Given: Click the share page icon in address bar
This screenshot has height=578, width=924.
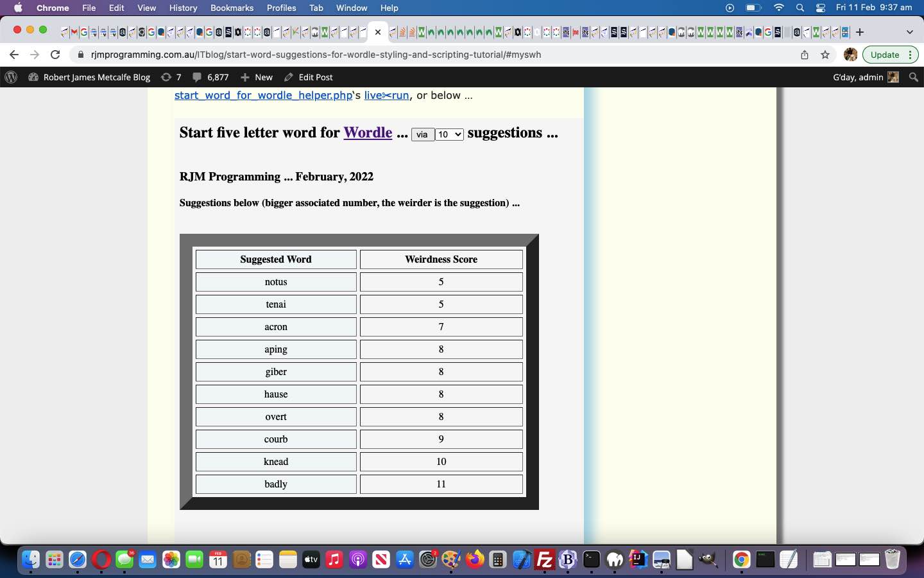Looking at the screenshot, I should [x=805, y=55].
